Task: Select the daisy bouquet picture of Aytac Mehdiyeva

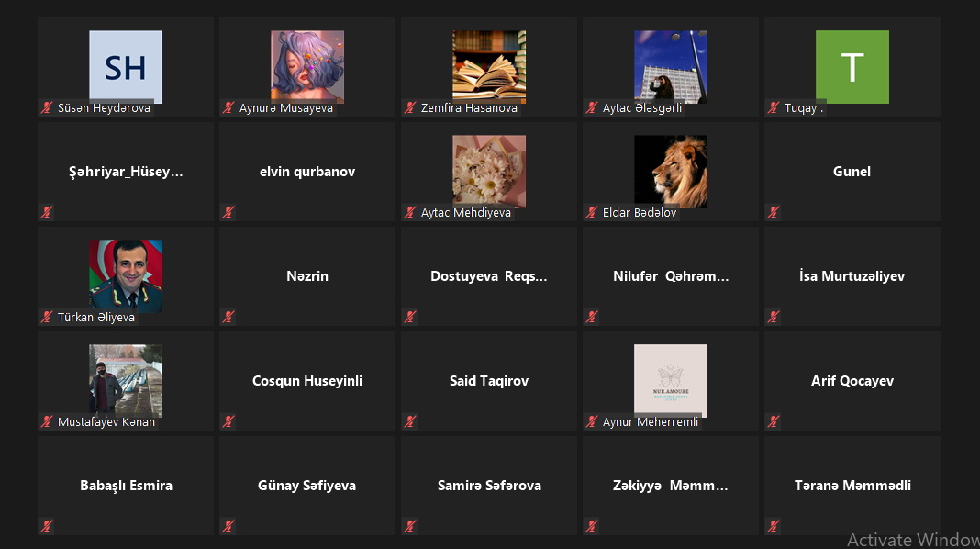Action: (489, 172)
